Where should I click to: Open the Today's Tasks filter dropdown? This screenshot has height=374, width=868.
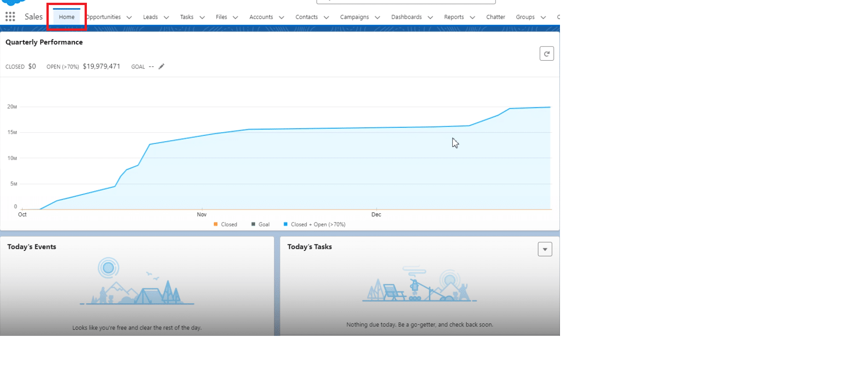[545, 249]
